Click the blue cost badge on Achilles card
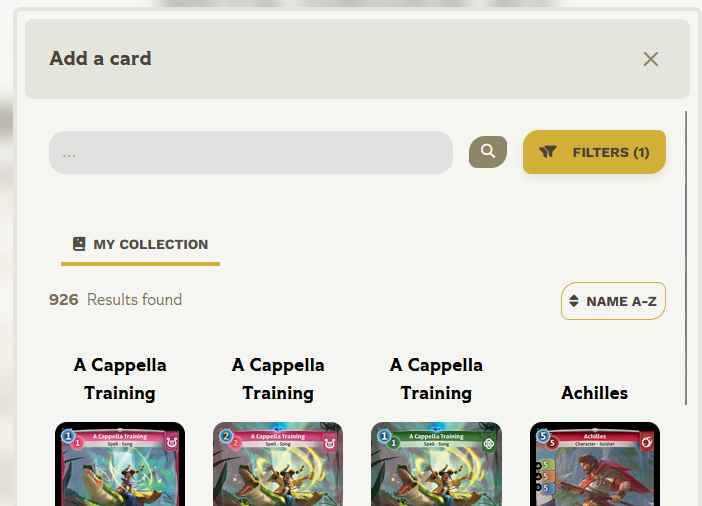Viewport: 702px width, 506px height. (x=543, y=435)
